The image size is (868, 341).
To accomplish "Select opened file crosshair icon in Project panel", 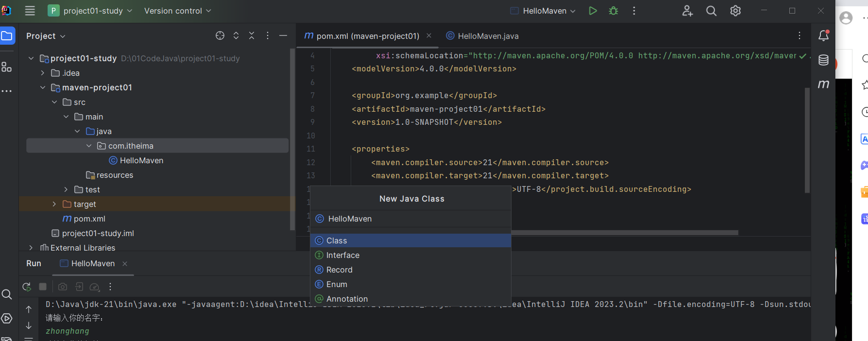I will coord(220,35).
